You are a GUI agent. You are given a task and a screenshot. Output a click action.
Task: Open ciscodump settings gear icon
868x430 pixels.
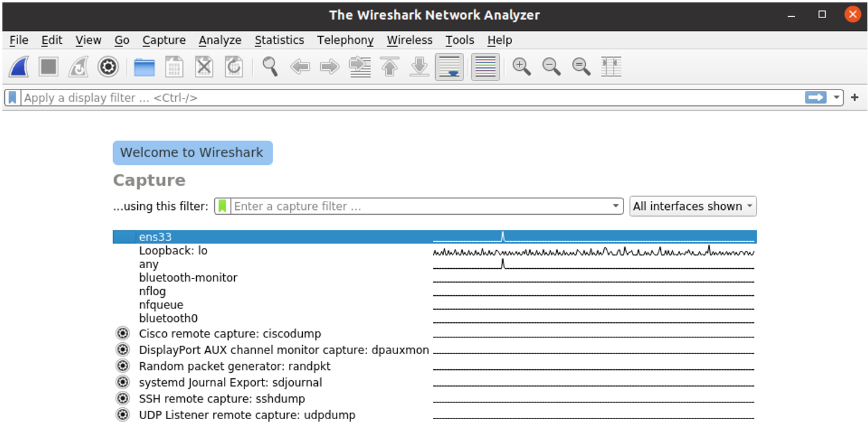pos(123,333)
